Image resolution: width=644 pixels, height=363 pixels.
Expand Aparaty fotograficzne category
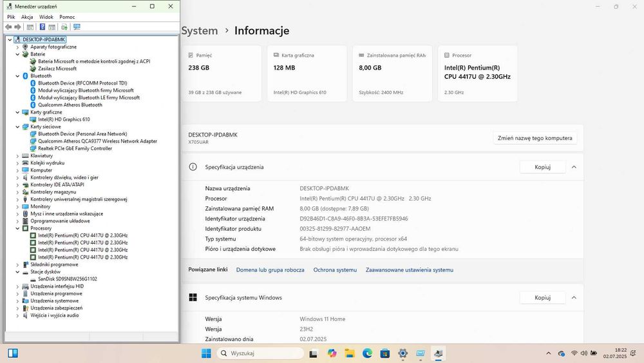point(17,47)
